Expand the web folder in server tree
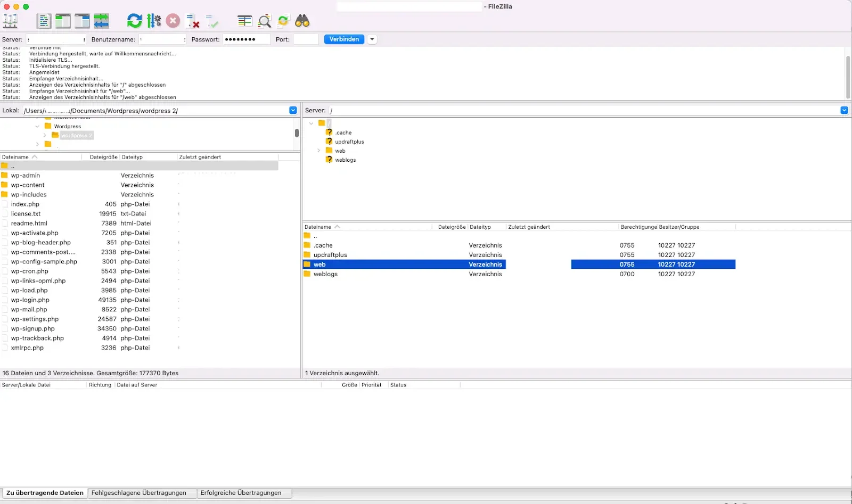The image size is (852, 504). click(318, 151)
